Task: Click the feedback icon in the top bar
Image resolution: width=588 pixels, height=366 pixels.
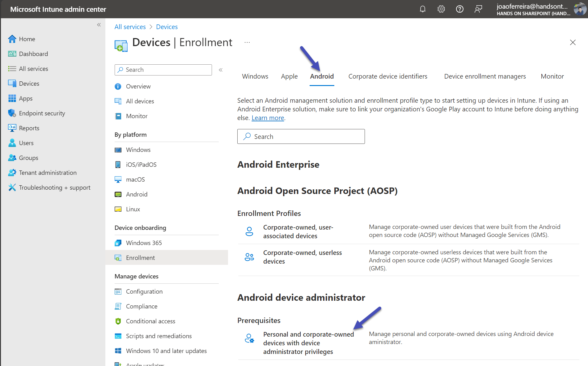Action: click(x=478, y=9)
